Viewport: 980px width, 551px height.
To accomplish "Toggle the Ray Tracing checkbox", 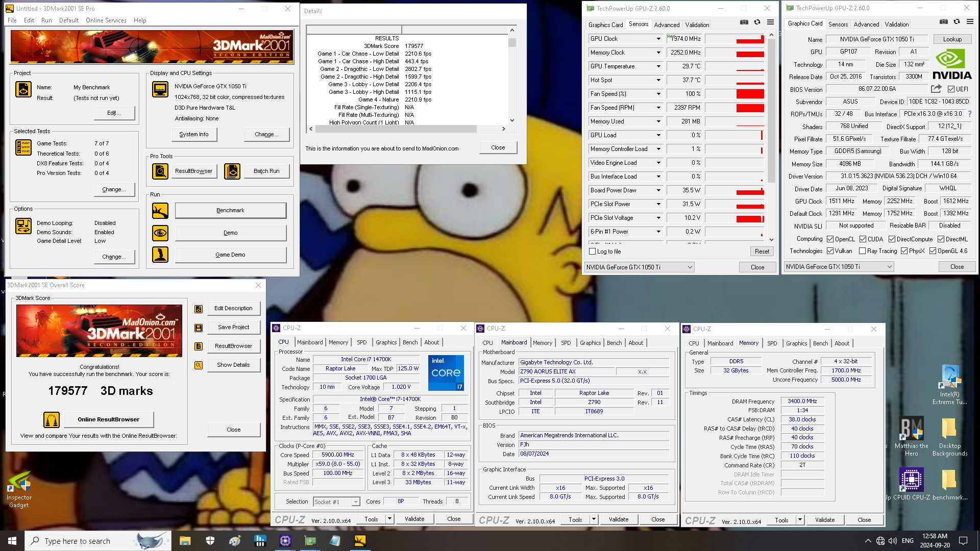I will pos(863,251).
